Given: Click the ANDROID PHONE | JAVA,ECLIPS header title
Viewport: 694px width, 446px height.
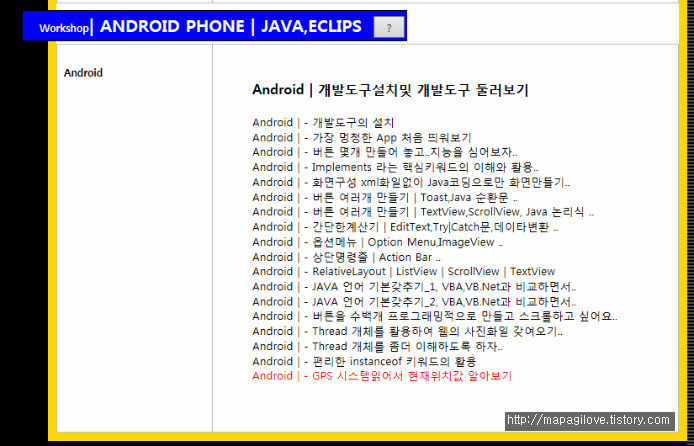Looking at the screenshot, I should pyautogui.click(x=231, y=26).
